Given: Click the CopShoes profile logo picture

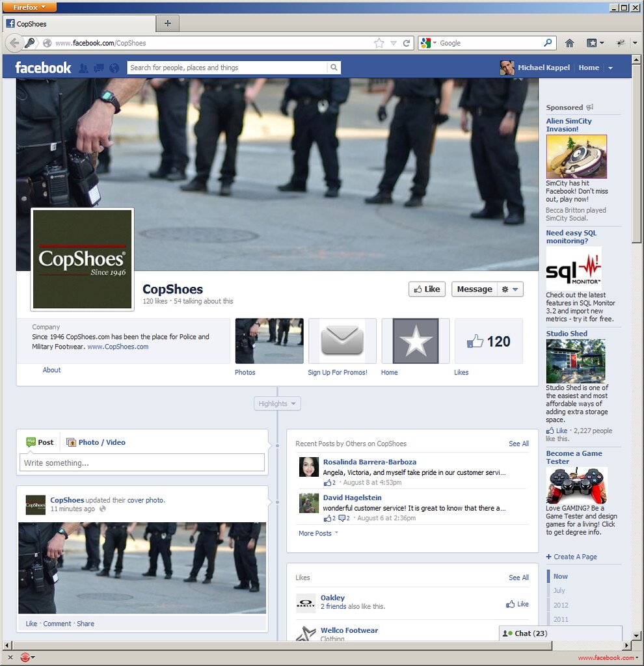Looking at the screenshot, I should click(x=83, y=259).
